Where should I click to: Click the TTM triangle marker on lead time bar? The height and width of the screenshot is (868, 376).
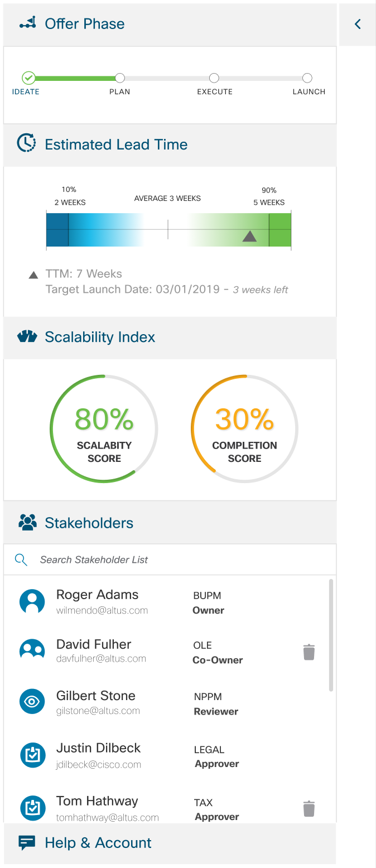point(249,236)
